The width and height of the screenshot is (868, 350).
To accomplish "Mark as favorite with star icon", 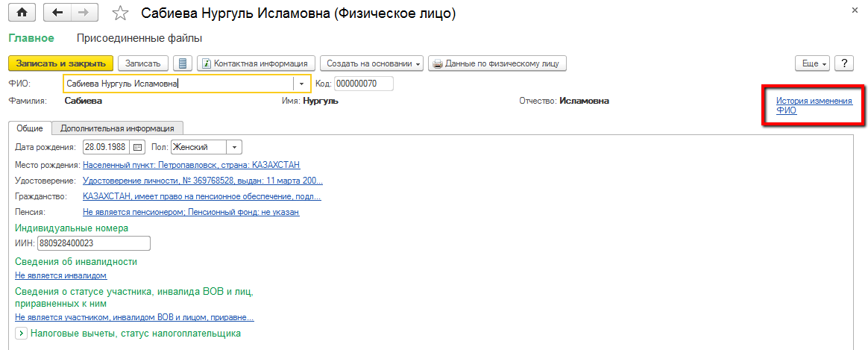I will click(x=119, y=13).
